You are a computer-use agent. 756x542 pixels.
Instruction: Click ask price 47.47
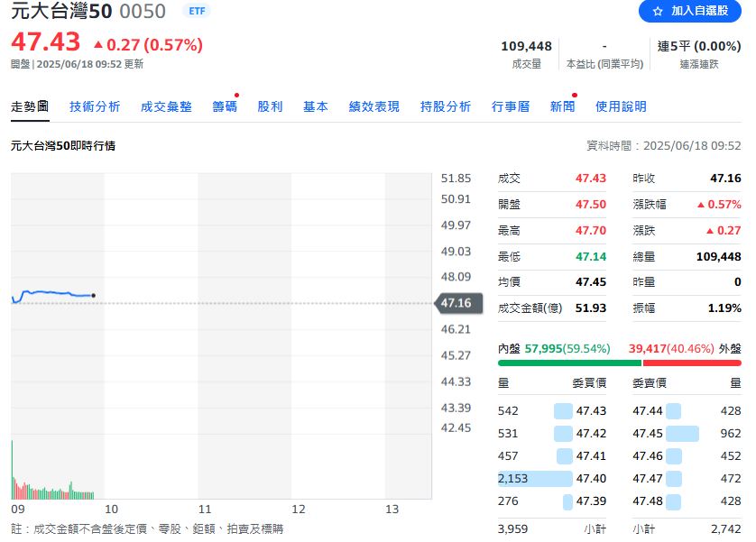(648, 478)
